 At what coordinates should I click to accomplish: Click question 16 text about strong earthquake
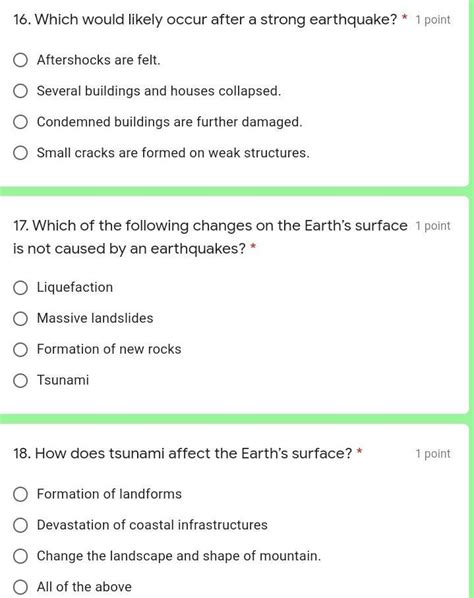coord(205,20)
